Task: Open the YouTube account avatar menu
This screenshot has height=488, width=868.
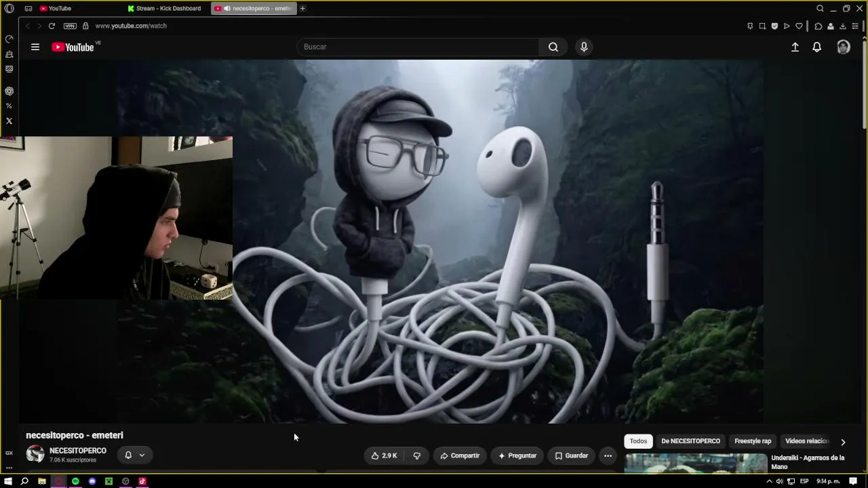Action: coord(844,47)
